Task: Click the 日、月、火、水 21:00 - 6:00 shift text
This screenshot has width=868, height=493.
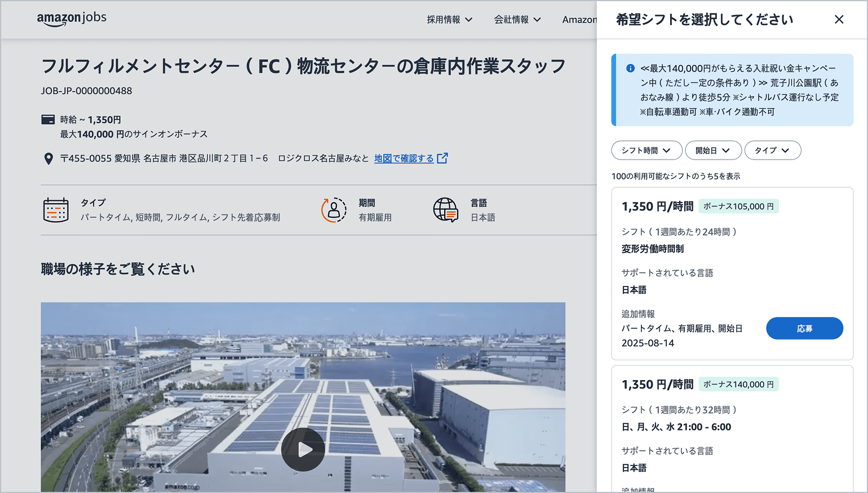Action: tap(676, 427)
